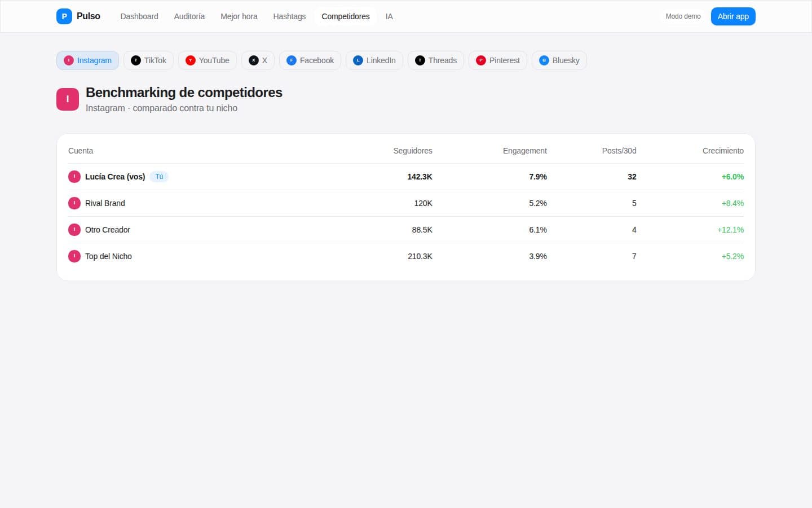
Task: Click the Otro Creador account name
Action: click(108, 230)
